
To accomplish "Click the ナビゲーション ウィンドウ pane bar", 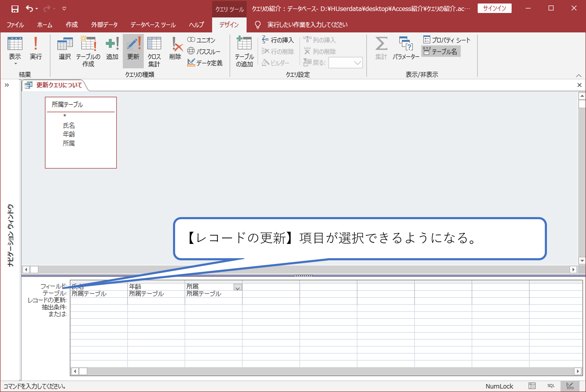I will tap(10, 236).
